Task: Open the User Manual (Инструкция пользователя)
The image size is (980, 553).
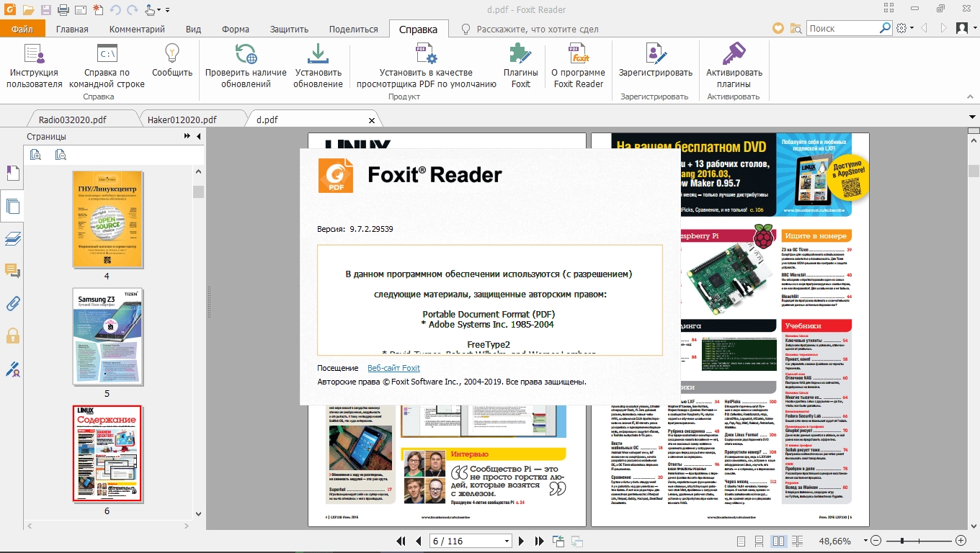Action: [x=35, y=65]
